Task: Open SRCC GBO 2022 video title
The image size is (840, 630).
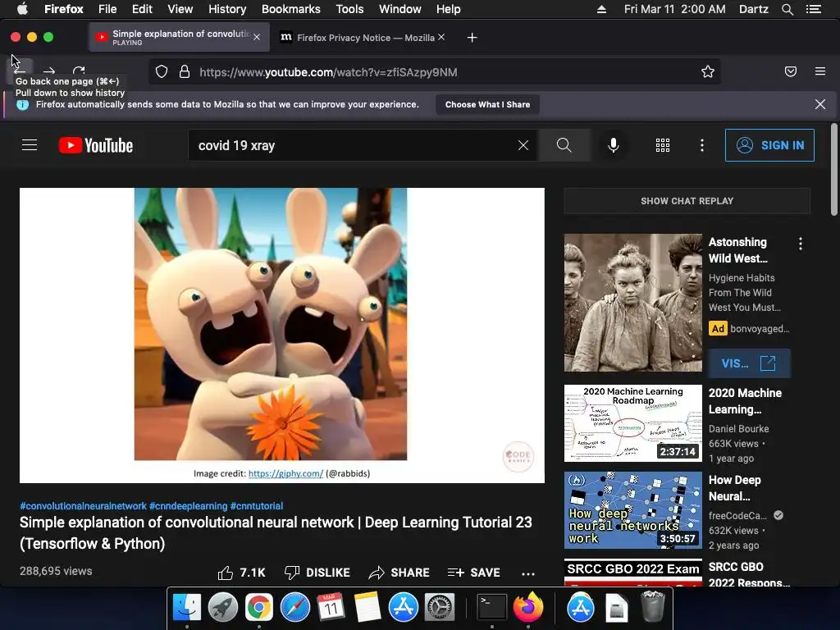Action: pyautogui.click(x=749, y=574)
